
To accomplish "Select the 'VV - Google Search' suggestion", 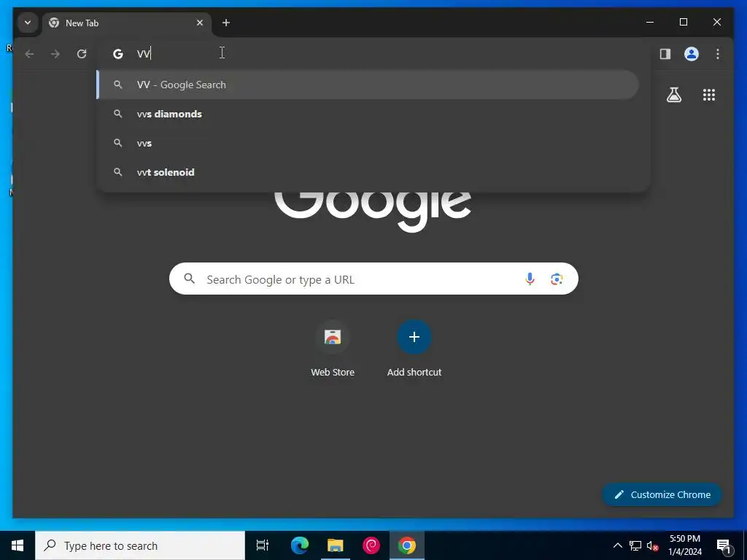I will (368, 85).
